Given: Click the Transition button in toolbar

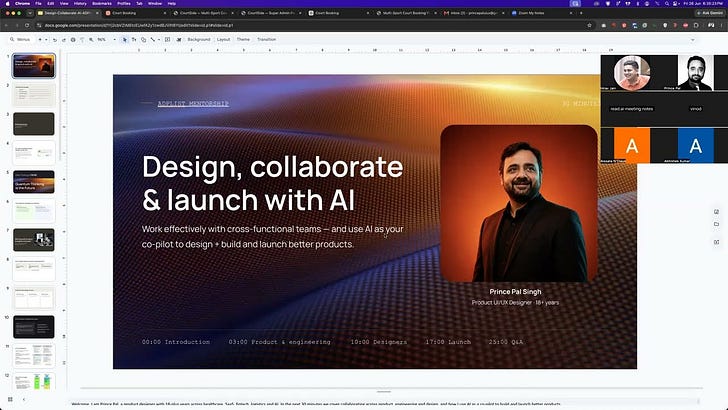Looking at the screenshot, I should [266, 40].
